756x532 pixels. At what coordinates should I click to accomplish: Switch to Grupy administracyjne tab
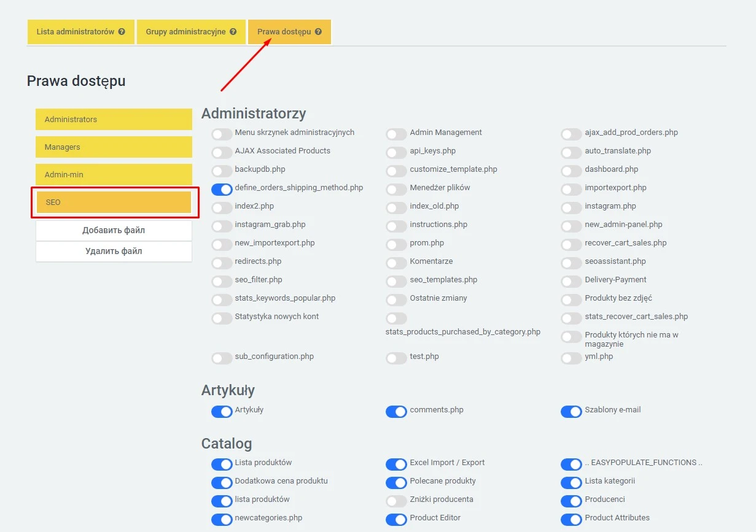tap(185, 32)
